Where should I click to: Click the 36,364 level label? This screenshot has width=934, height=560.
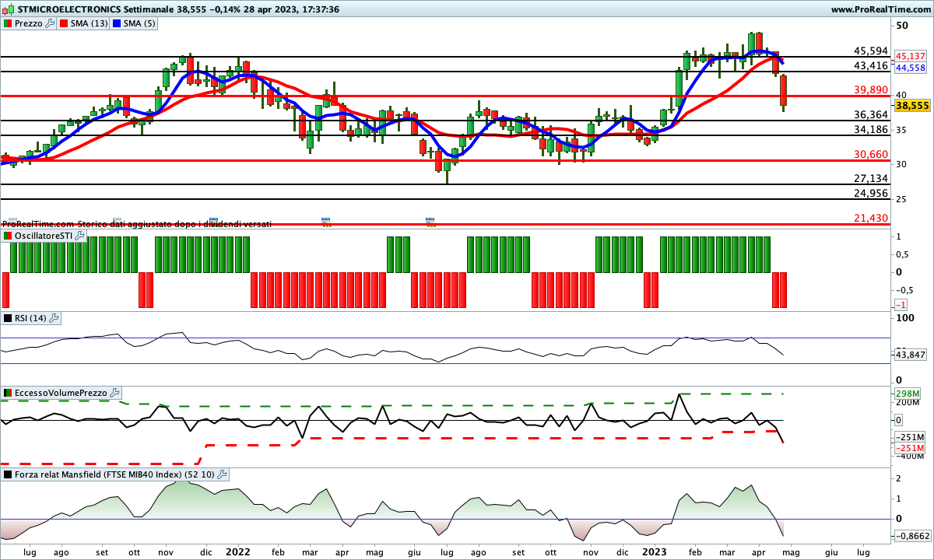871,114
